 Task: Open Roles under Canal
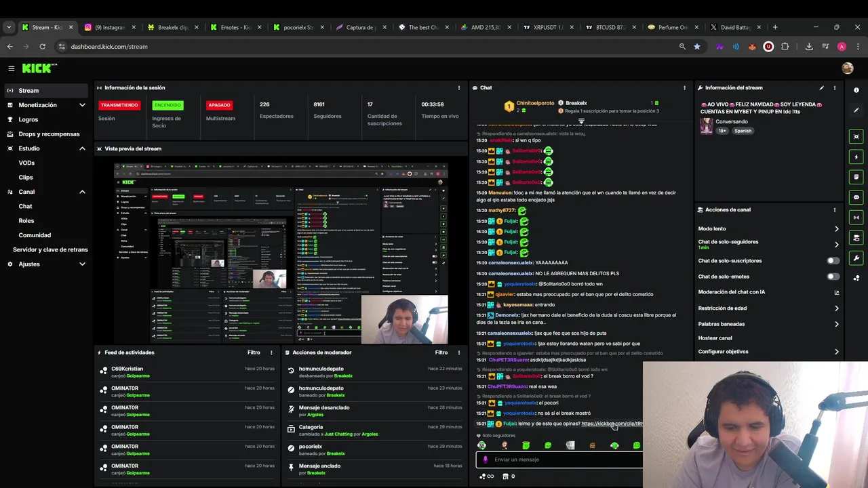tap(26, 221)
